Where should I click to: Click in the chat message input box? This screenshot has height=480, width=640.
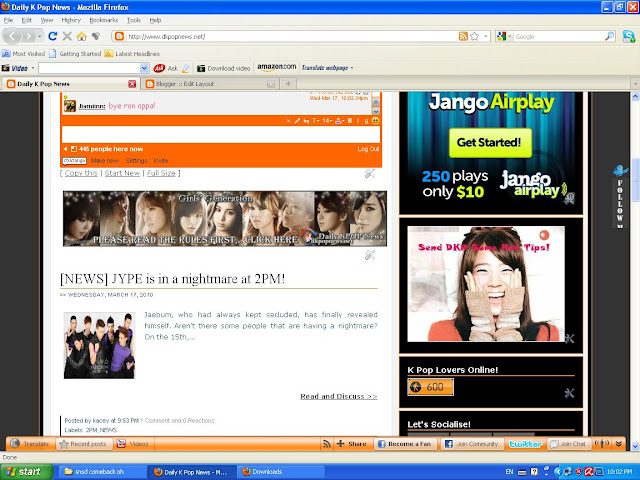(x=221, y=134)
